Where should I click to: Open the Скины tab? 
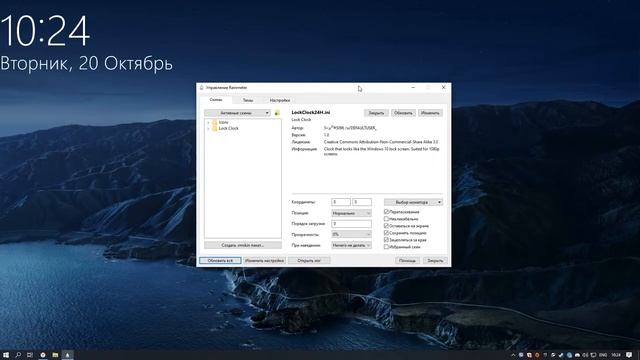[216, 100]
